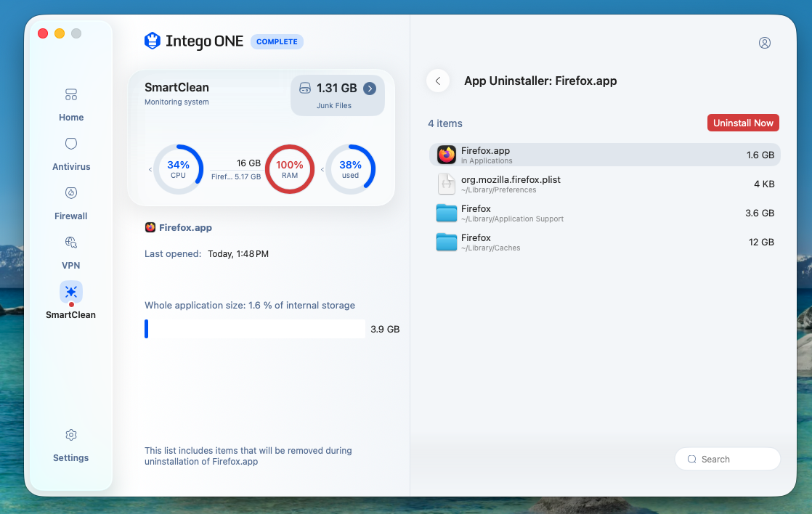Click the application size storage bar
Viewport: 812px width, 514px height.
point(255,329)
